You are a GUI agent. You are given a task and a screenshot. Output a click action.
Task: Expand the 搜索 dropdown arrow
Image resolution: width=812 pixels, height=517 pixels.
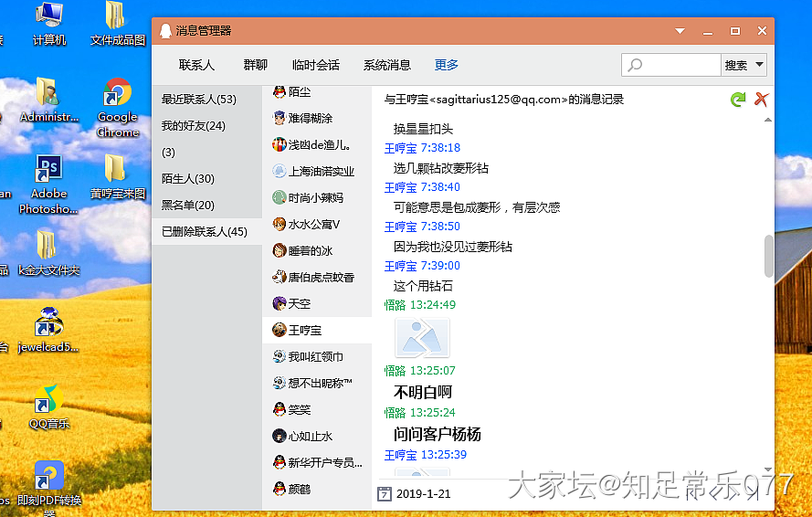[x=760, y=65]
